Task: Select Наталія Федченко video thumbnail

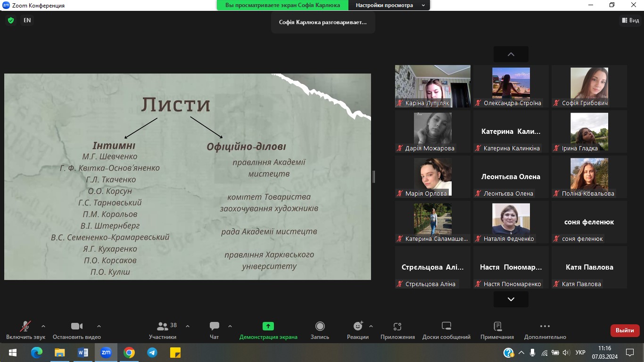Action: tap(511, 222)
